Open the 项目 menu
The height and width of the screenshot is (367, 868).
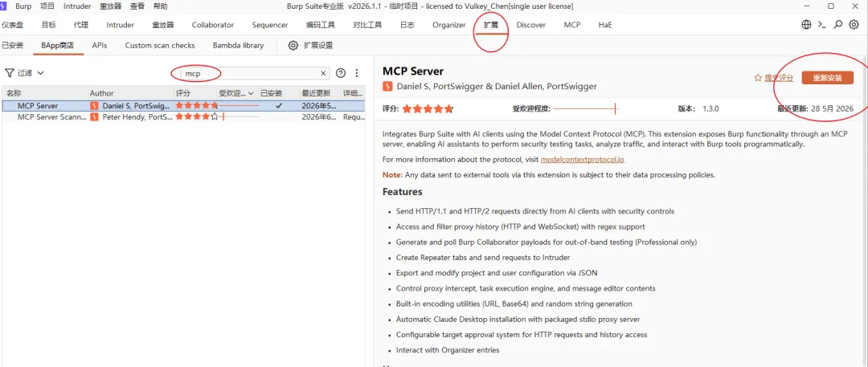pyautogui.click(x=47, y=6)
